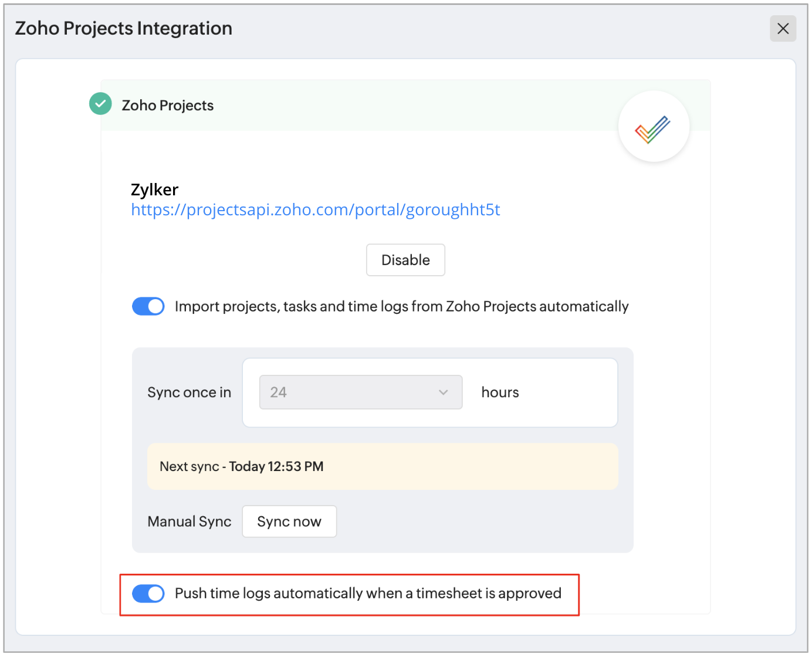Open the Sync once in hours dropdown
Screen dimensions: 812x657
361,392
